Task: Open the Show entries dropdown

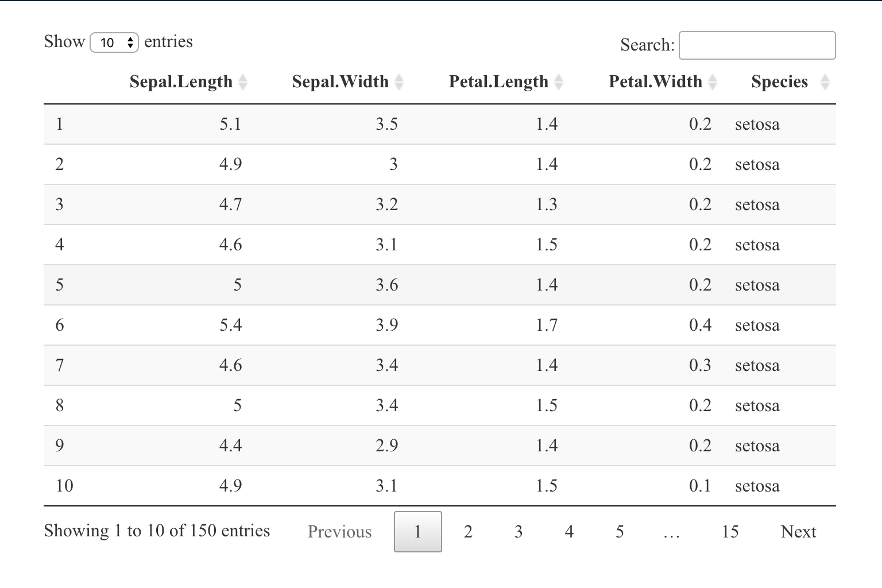Action: click(x=114, y=42)
